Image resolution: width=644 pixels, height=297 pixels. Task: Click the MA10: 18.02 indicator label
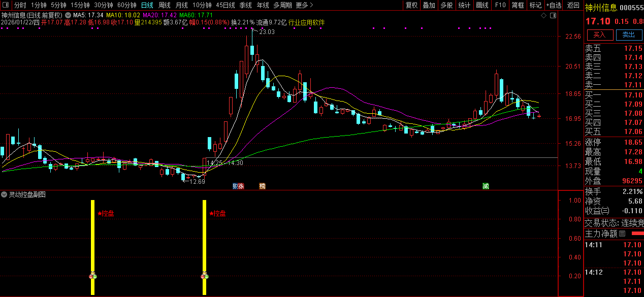click(123, 15)
